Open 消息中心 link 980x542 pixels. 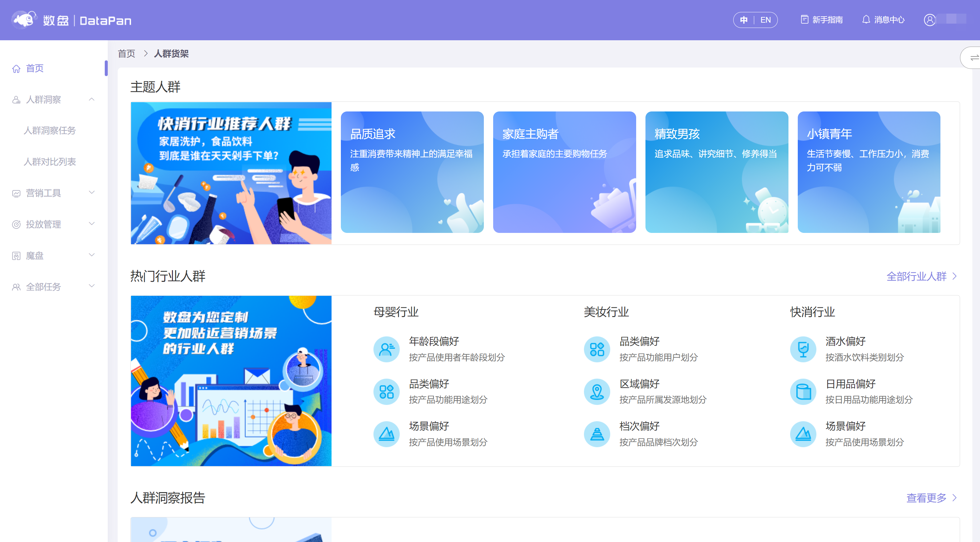(x=883, y=20)
